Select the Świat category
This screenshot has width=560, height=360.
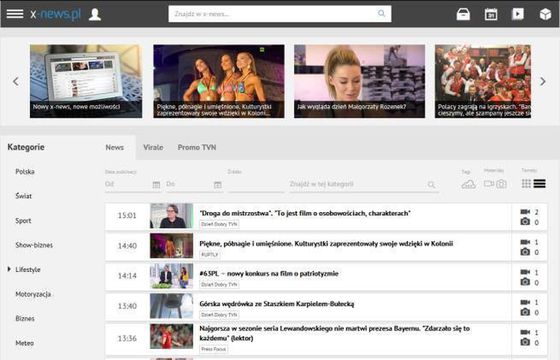point(24,196)
